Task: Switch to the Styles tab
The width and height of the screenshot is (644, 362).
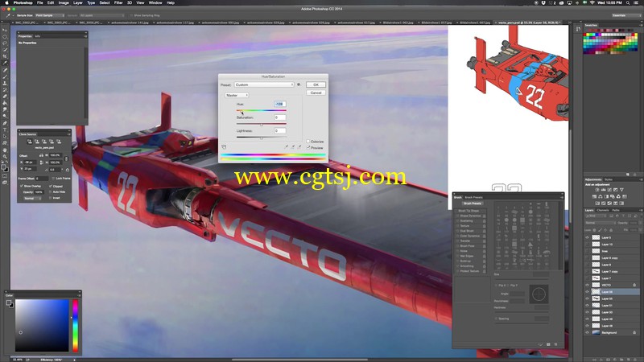Action: [x=609, y=179]
